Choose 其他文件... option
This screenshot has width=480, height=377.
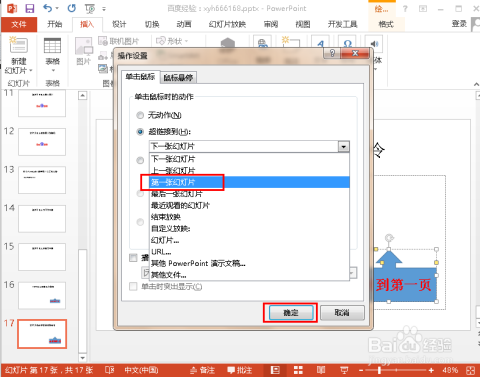pyautogui.click(x=249, y=275)
